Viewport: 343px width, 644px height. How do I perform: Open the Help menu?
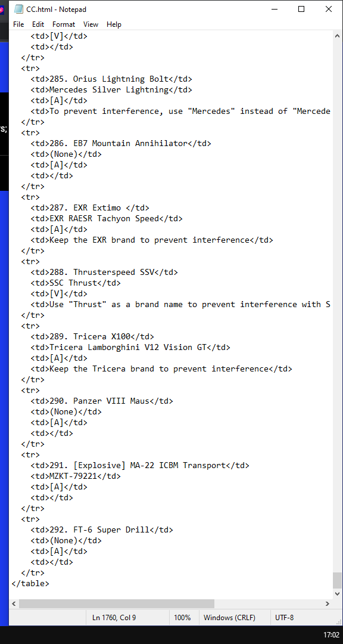114,24
